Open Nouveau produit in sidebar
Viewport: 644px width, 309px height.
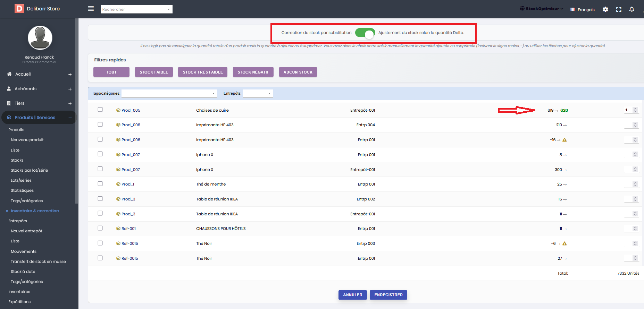[27, 140]
